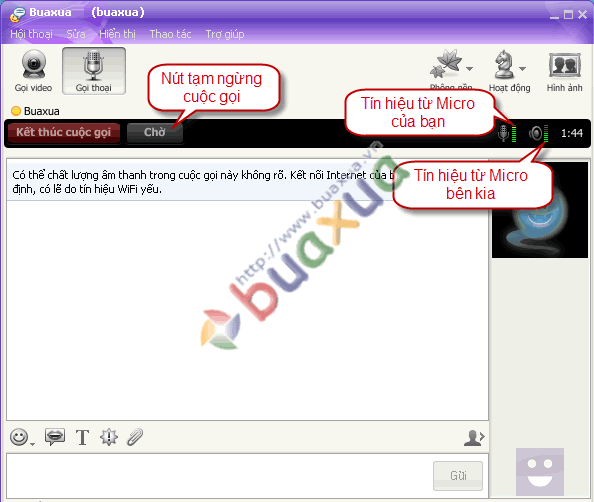This screenshot has width=594, height=502.
Task: Open the Phông nền background icon
Action: point(447,64)
